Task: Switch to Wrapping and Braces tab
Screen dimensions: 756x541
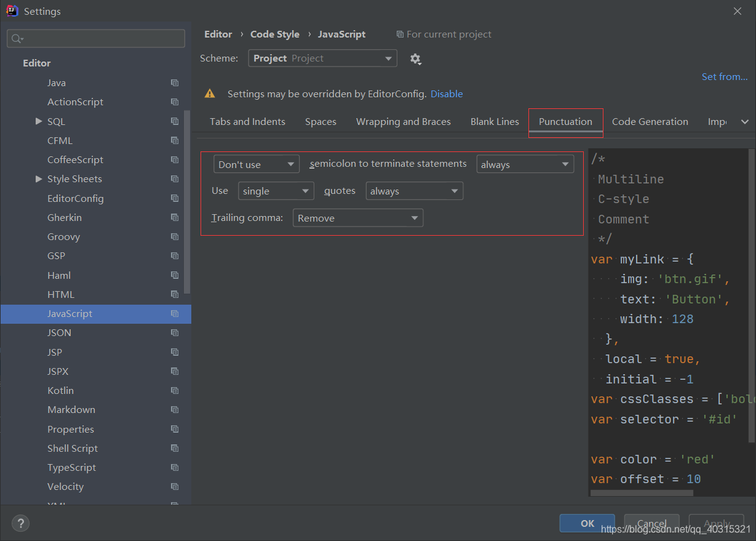Action: point(404,121)
